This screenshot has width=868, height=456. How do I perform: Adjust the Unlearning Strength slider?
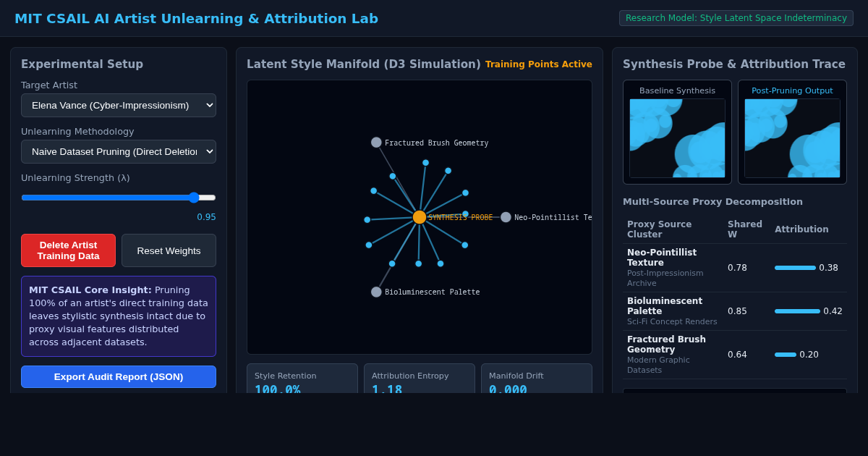tap(119, 197)
